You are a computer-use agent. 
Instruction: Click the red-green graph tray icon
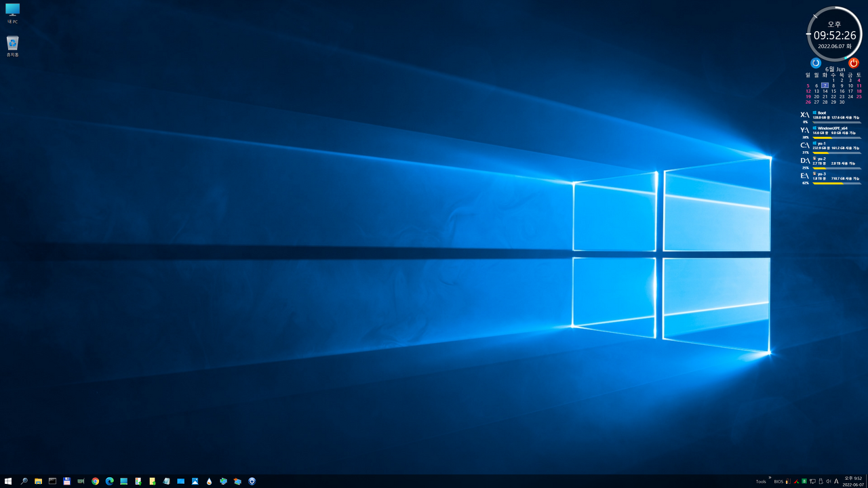(796, 482)
